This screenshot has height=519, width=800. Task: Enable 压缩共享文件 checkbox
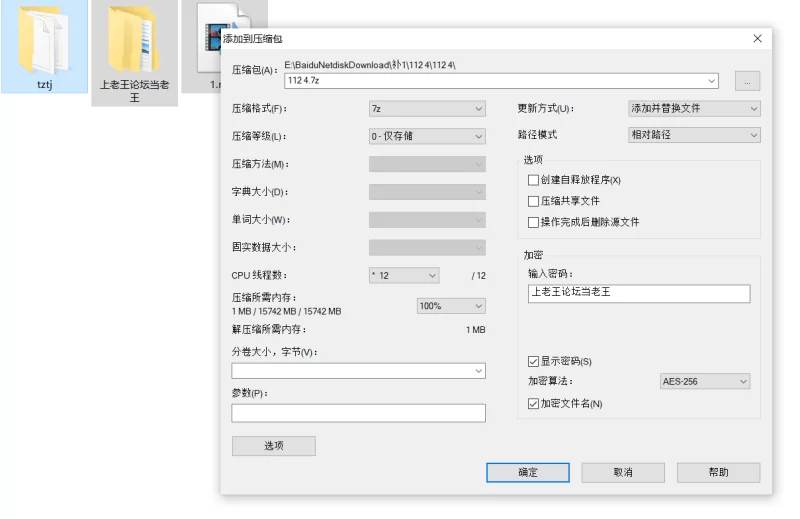pos(533,201)
